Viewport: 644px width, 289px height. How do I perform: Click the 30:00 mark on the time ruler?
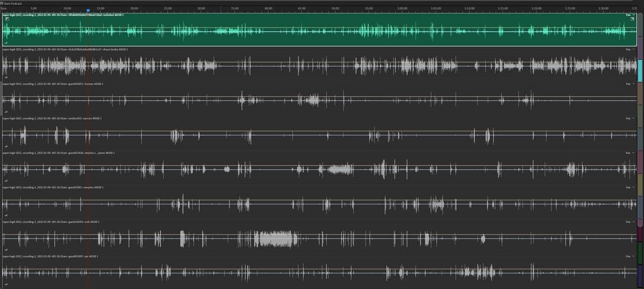201,8
